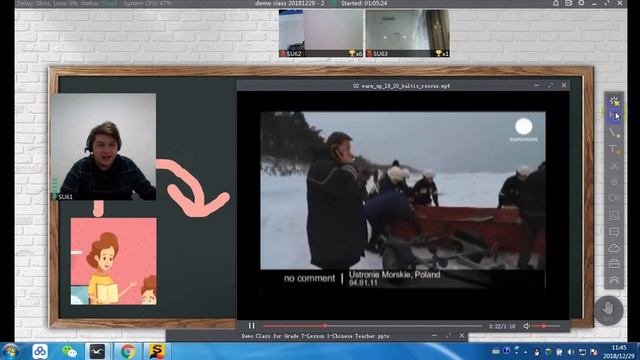Select SU63 student video thumbnail
640x360 pixels.
click(x=407, y=33)
